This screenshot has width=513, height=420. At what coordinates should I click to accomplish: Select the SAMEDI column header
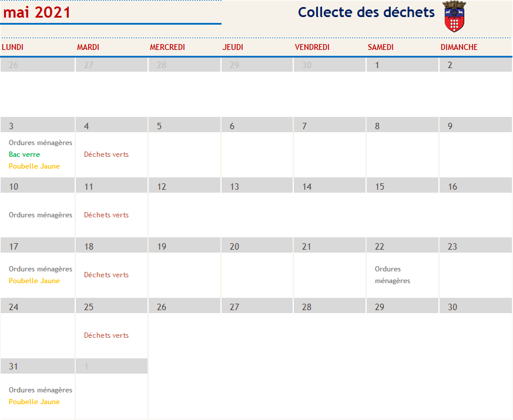tap(381, 47)
